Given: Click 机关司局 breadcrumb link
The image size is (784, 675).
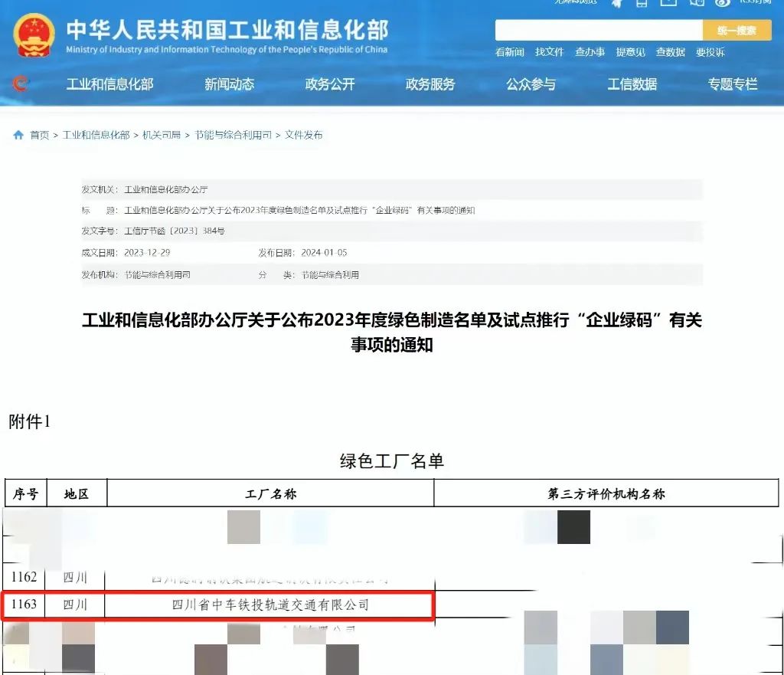Looking at the screenshot, I should 162,135.
